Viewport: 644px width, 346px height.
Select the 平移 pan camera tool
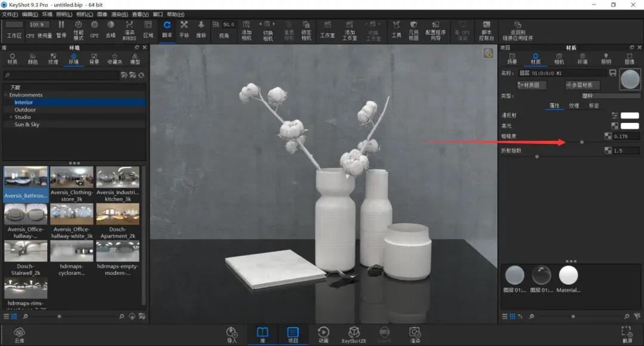tap(184, 30)
